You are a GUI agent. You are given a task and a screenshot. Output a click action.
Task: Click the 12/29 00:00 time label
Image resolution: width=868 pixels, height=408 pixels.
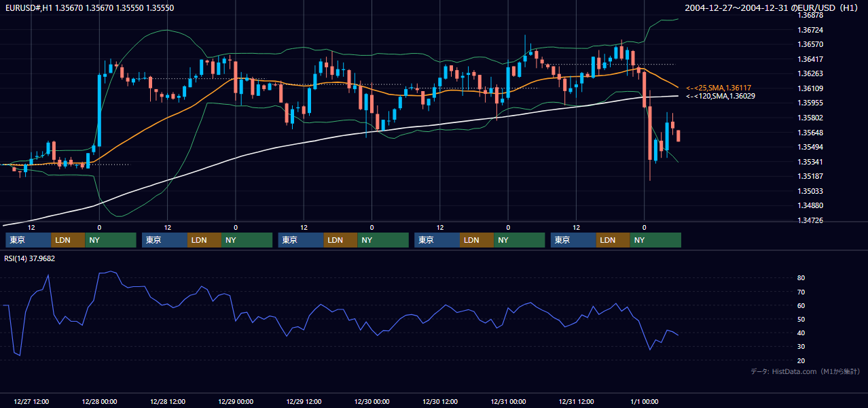[x=236, y=401]
